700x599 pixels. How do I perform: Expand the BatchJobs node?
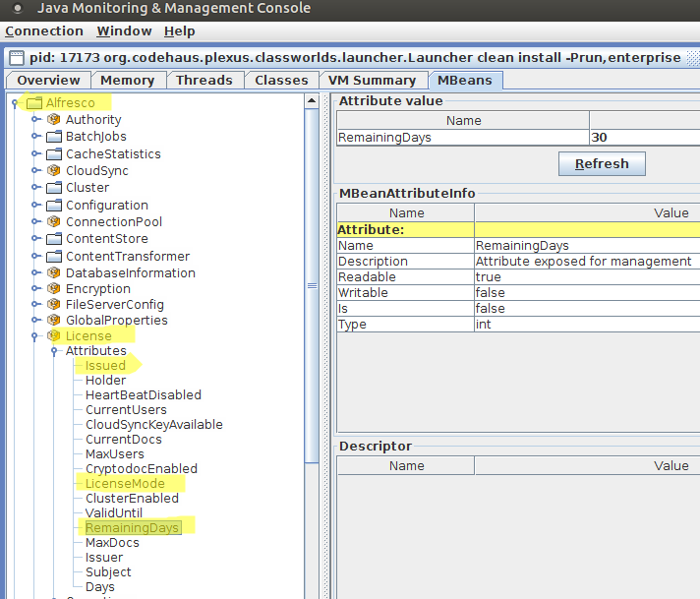[x=34, y=137]
